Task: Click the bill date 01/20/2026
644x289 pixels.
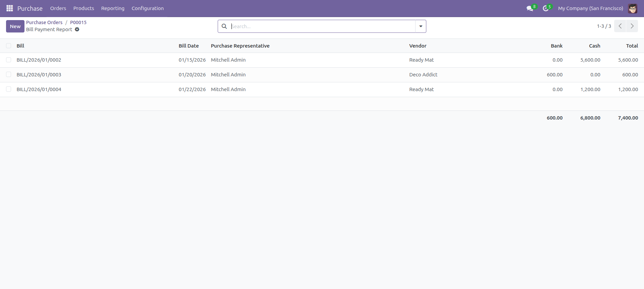Action: [x=192, y=75]
